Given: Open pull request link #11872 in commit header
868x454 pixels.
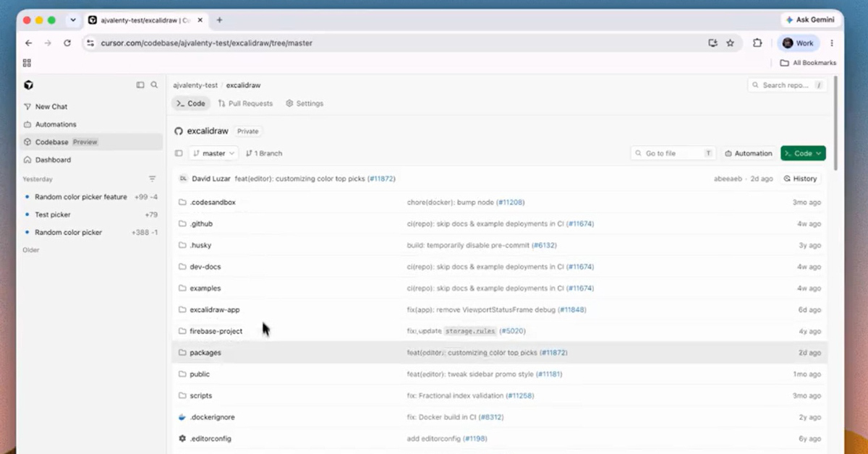Looking at the screenshot, I should coord(380,179).
